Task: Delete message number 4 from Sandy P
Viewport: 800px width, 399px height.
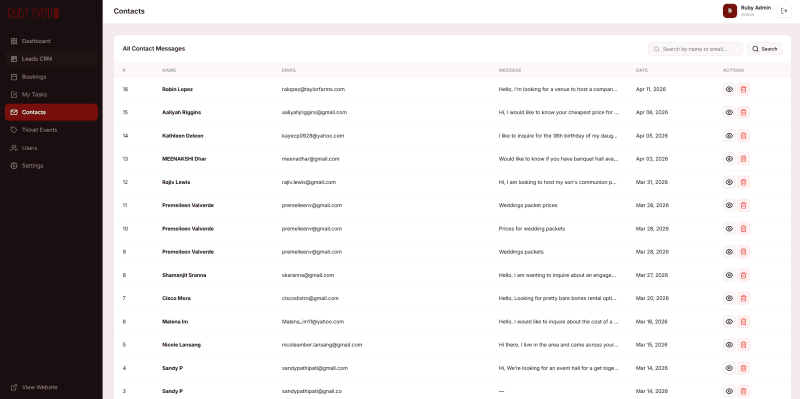Action: click(743, 368)
